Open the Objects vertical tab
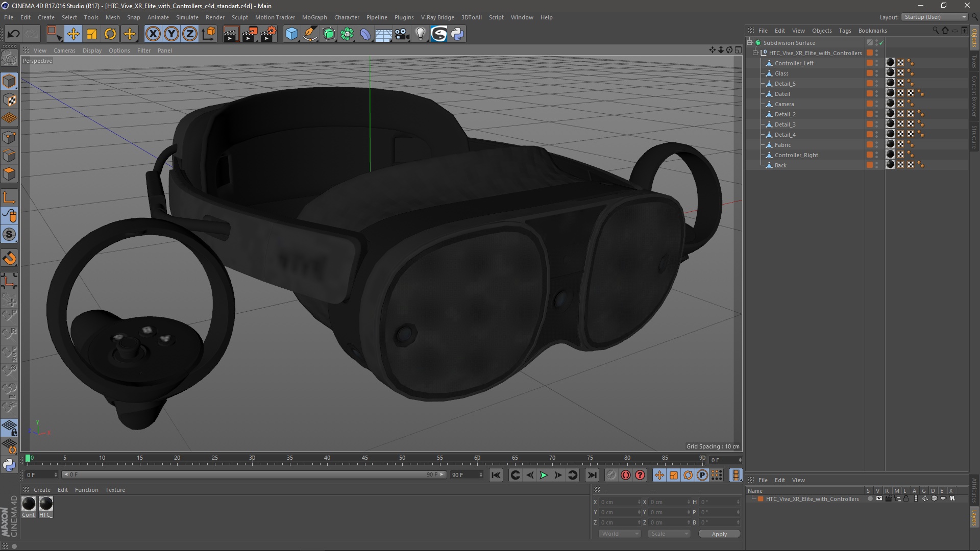 click(974, 38)
